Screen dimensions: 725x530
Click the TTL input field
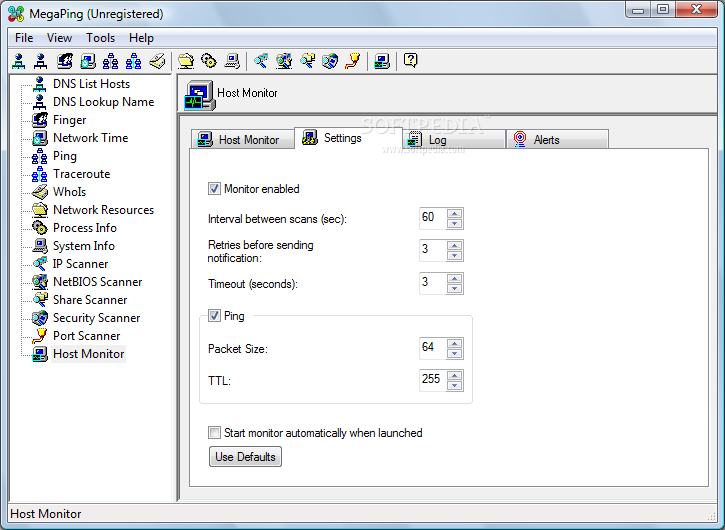point(433,380)
